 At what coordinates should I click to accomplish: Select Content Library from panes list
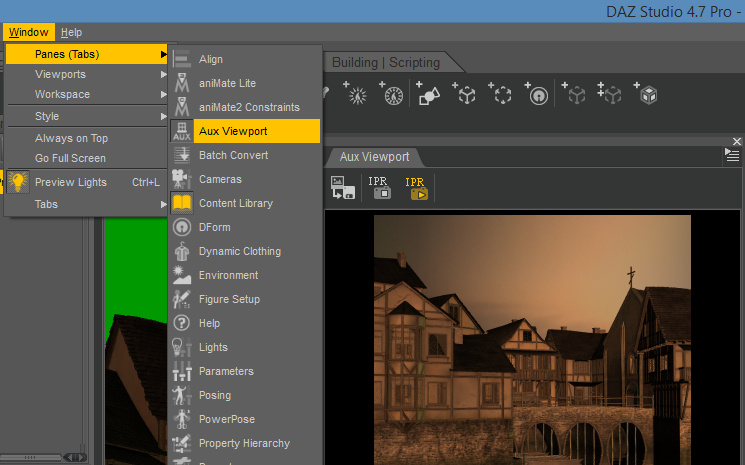point(235,203)
